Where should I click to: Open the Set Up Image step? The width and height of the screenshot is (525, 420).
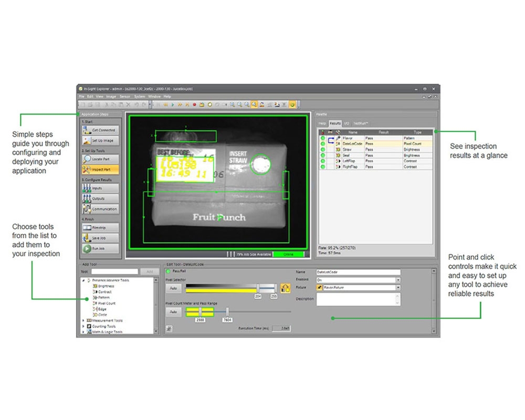pos(100,141)
